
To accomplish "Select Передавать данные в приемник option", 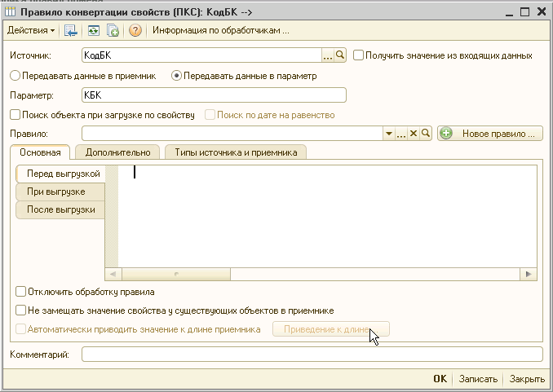I will tap(15, 76).
